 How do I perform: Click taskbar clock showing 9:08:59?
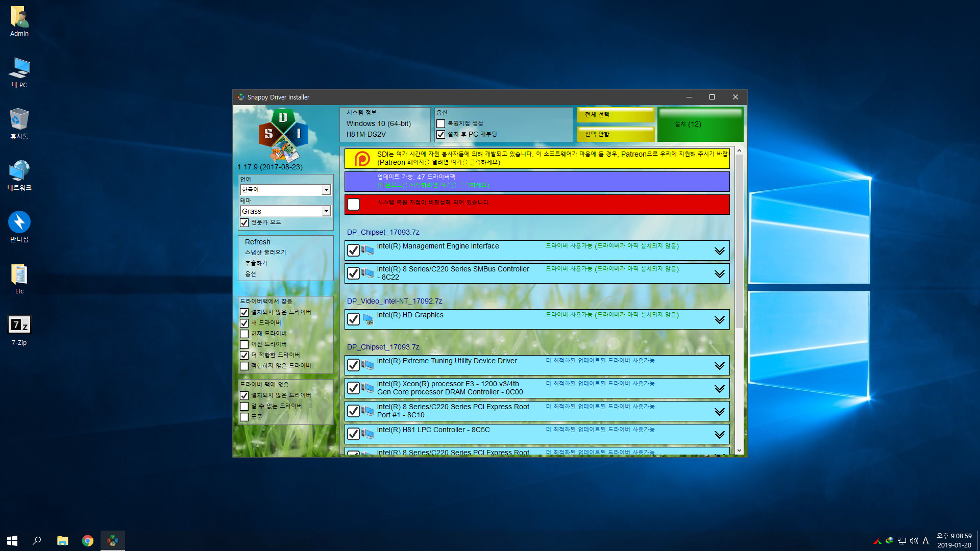pos(954,541)
